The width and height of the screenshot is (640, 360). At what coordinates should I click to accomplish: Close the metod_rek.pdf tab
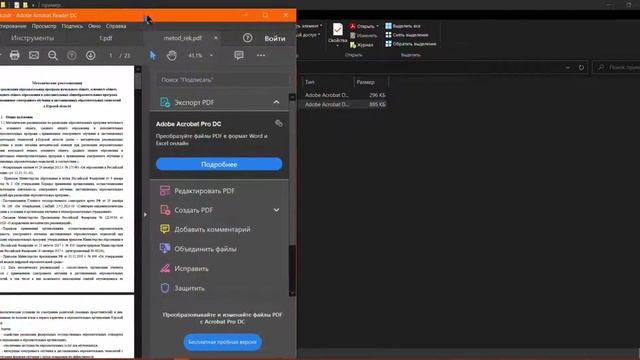(216, 38)
